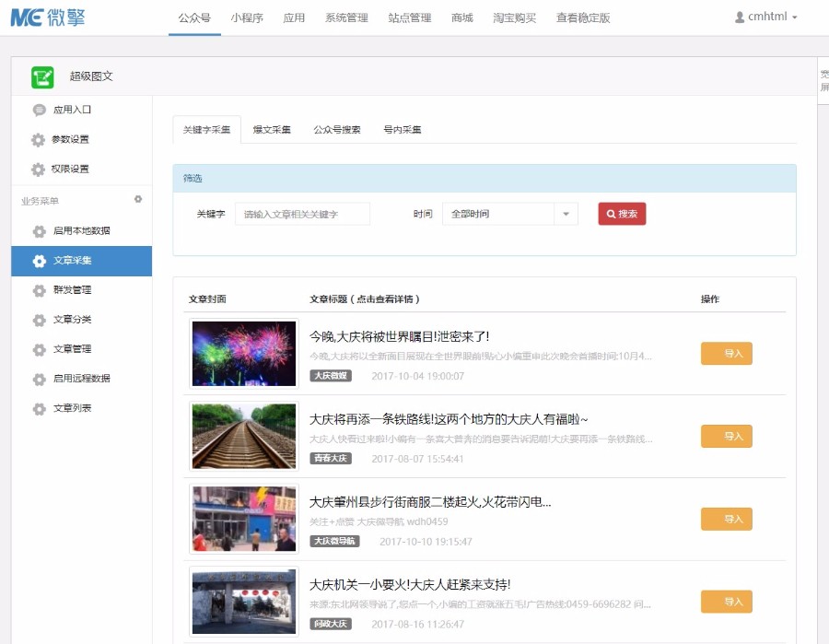
Task: Click the 微擎 logo in the header
Action: (x=48, y=18)
